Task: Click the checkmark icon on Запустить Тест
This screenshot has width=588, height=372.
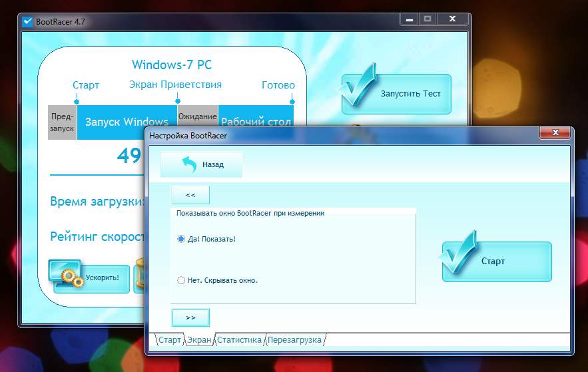Action: [x=356, y=85]
